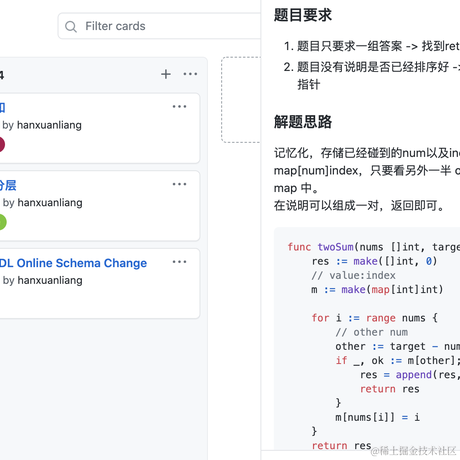460x460 pixels.
Task: Click the 在说明可以组成一对 sentence
Action: [360, 206]
